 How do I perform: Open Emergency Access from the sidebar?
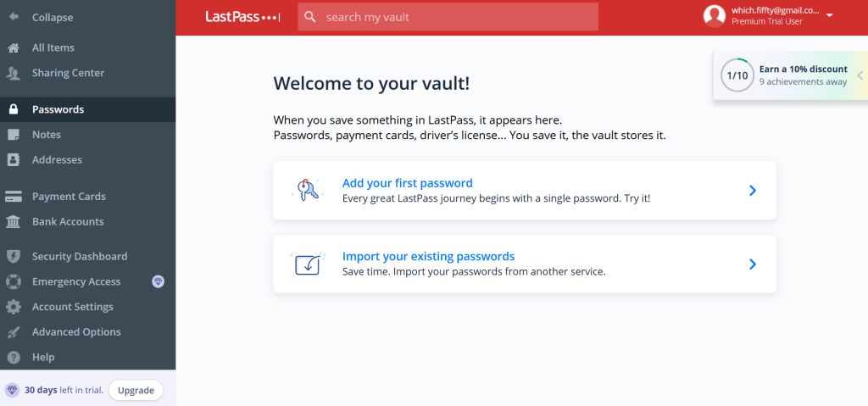tap(76, 281)
